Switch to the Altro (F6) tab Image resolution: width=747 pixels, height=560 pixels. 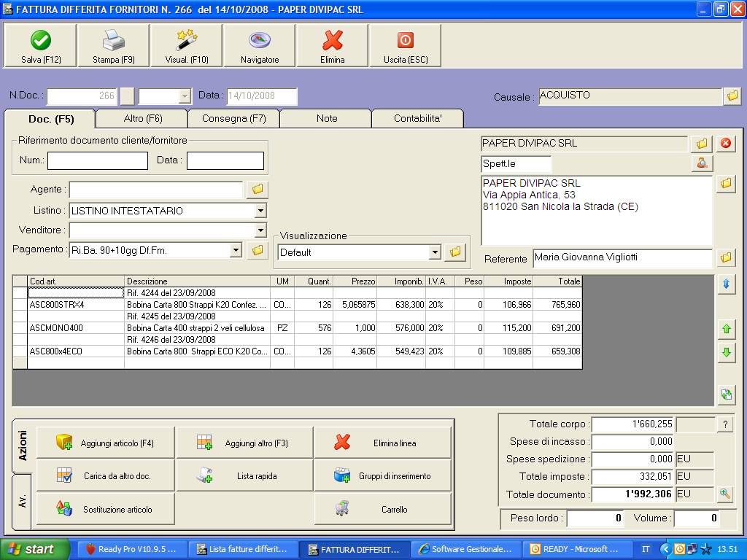click(x=142, y=119)
